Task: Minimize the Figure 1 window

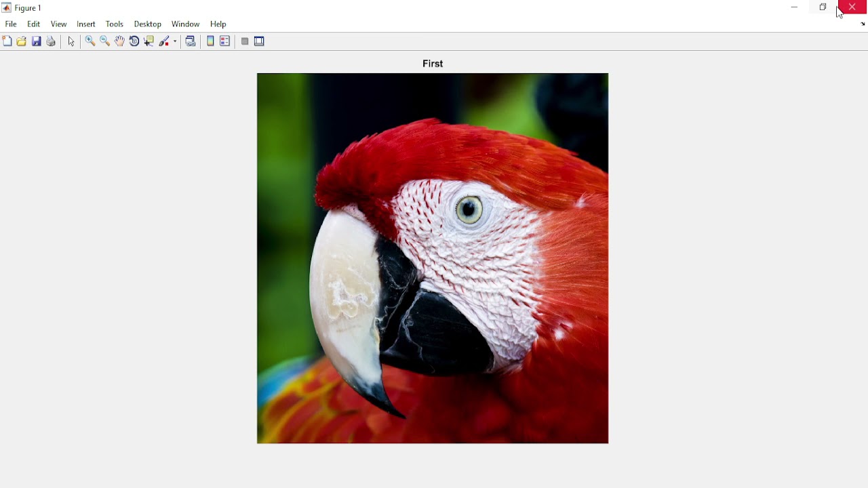Action: coord(795,7)
